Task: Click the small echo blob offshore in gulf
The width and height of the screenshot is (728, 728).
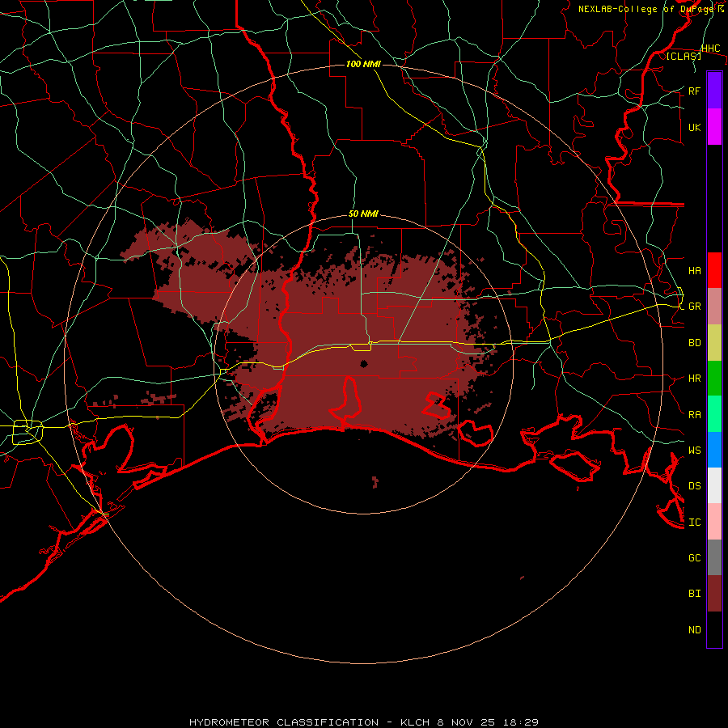Action: click(x=375, y=482)
